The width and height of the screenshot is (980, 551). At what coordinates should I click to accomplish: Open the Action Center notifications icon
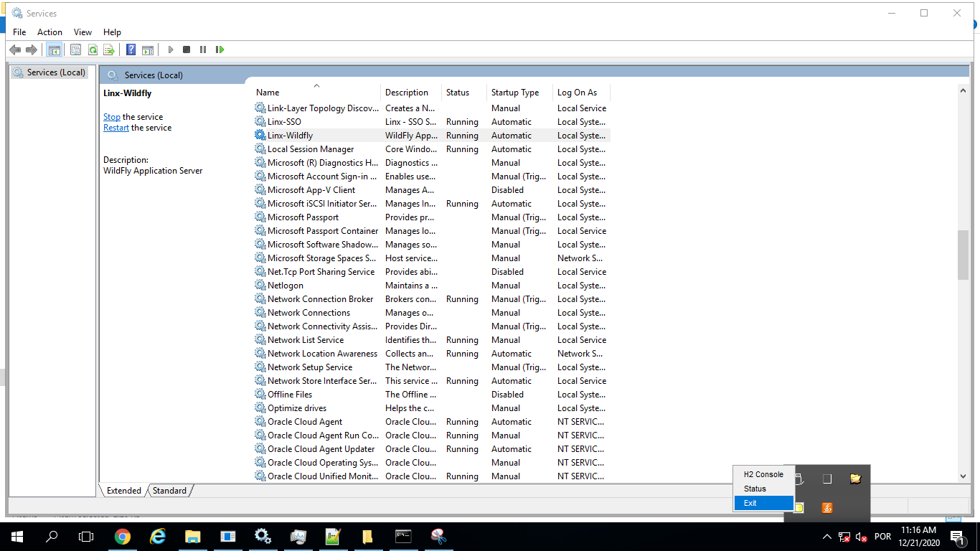click(957, 537)
